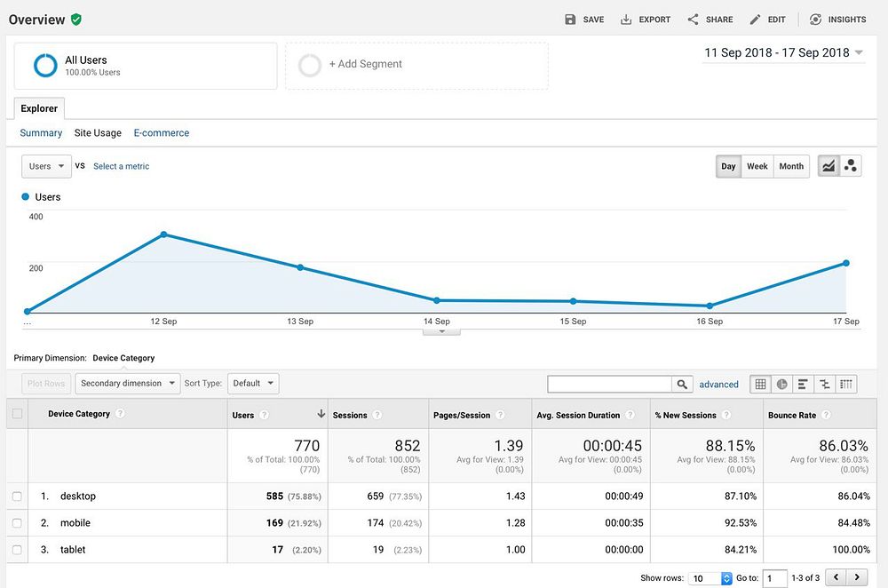Select the Explorer tab

(x=39, y=108)
